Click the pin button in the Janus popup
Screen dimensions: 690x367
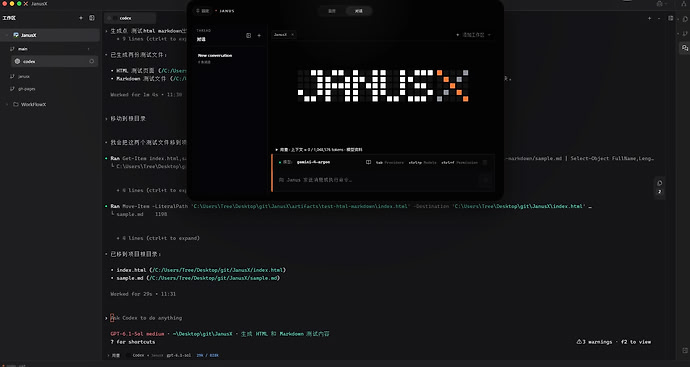click(203, 11)
